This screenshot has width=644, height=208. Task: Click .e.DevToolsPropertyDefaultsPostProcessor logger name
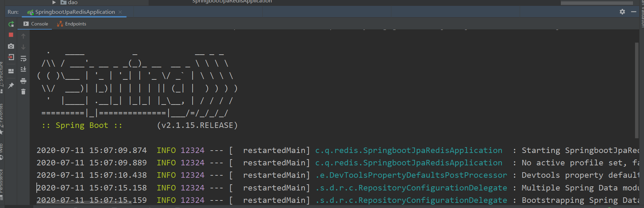[x=411, y=175]
